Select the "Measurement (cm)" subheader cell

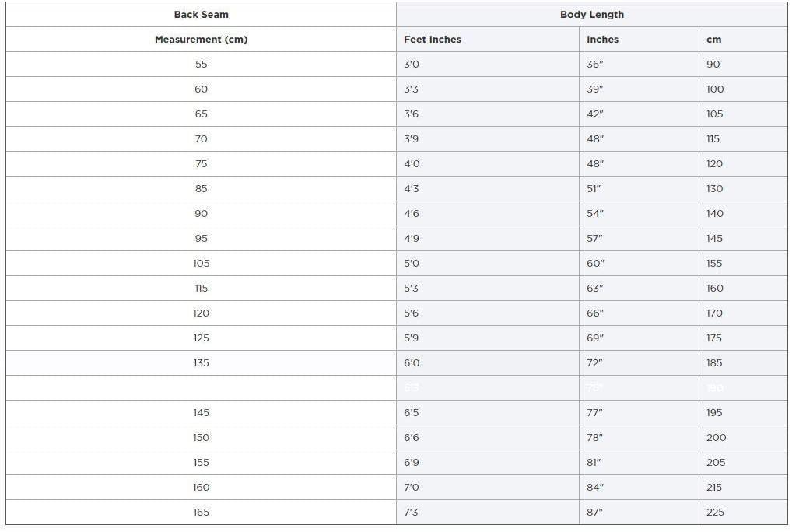[x=201, y=40]
